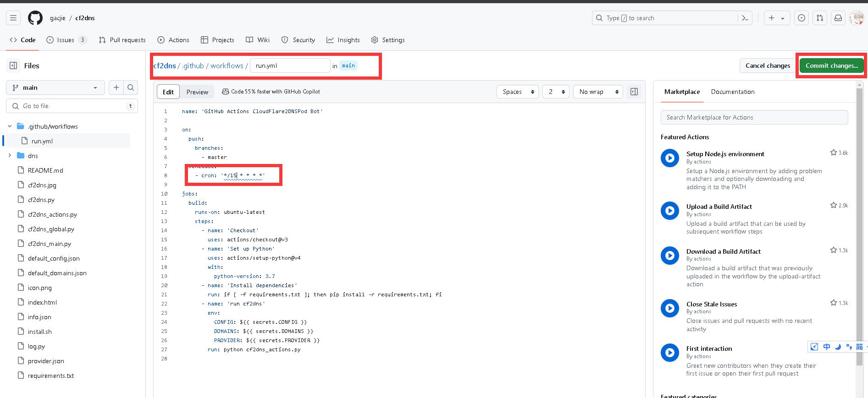Open the Projects tab
Image resolution: width=868 pixels, height=398 pixels.
click(x=217, y=40)
